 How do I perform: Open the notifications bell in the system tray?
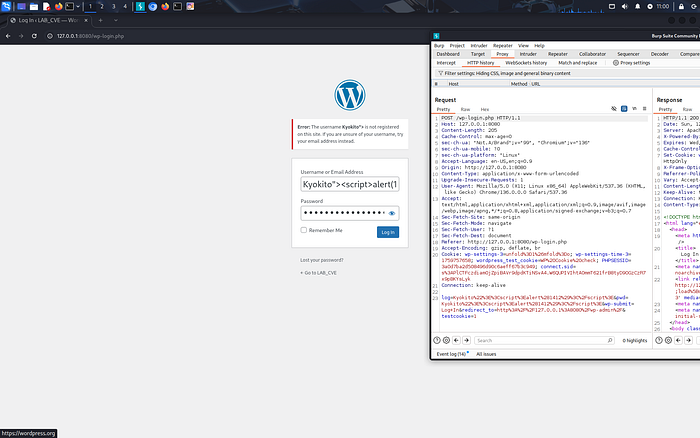(638, 6)
